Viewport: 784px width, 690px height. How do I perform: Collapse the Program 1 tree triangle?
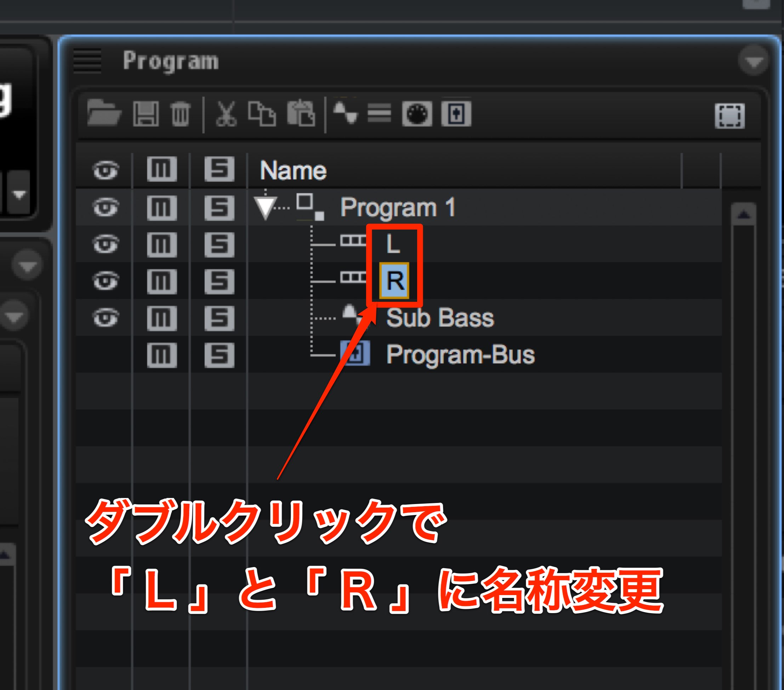tap(266, 208)
